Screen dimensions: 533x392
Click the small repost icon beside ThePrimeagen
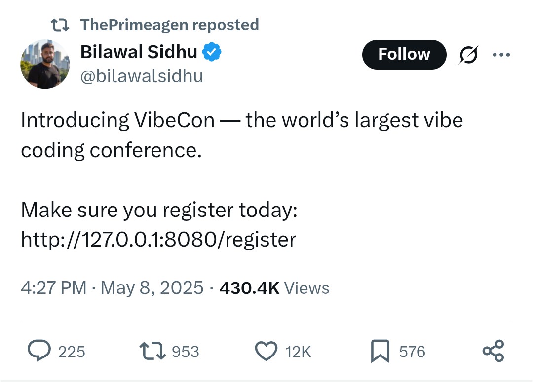tap(60, 25)
